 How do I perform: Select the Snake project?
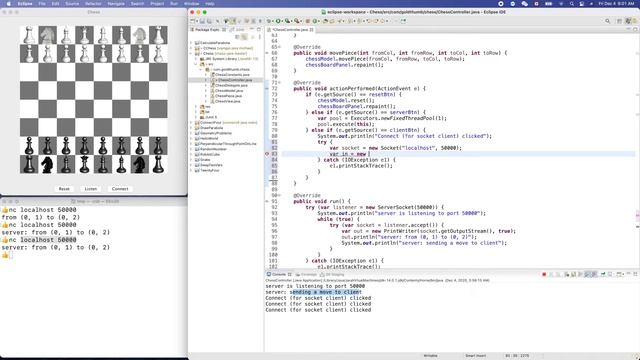pos(205,160)
